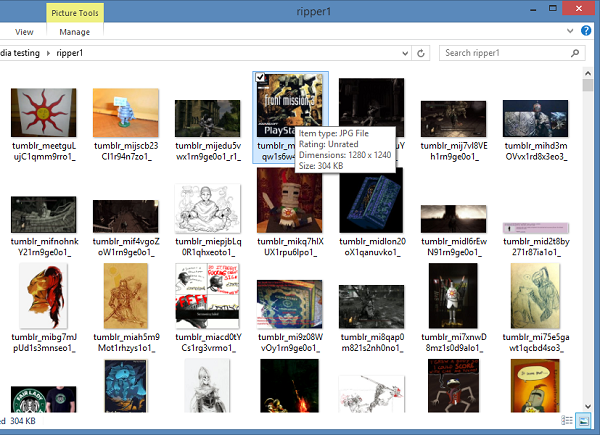Select sepia drawing thumbnail tumblr_miah5m9
Viewport: 600px width, 435px height.
tap(126, 296)
